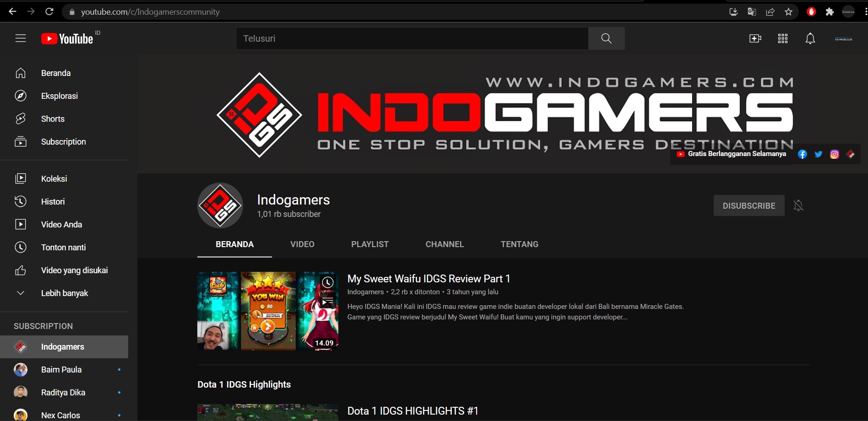Click the Indogamers site icon on banner

[851, 154]
